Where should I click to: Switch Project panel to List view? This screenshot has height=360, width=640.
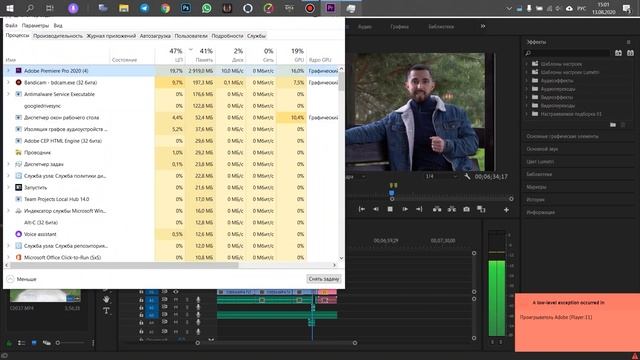[x=22, y=343]
